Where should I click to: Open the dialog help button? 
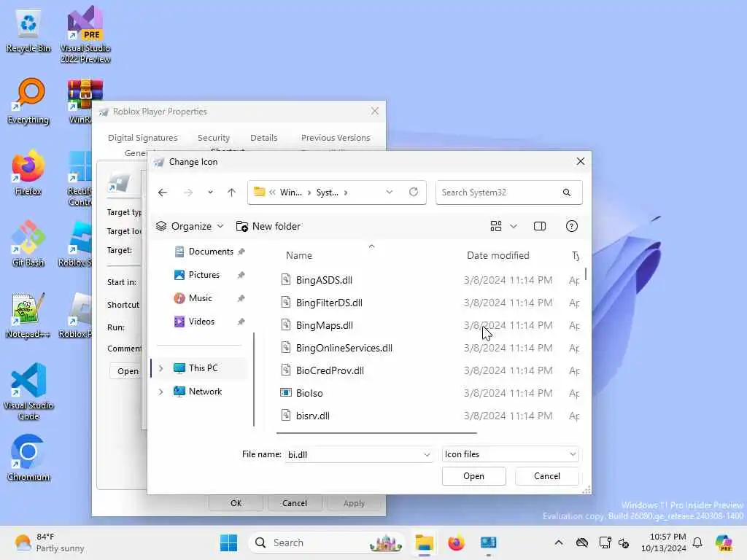point(572,226)
